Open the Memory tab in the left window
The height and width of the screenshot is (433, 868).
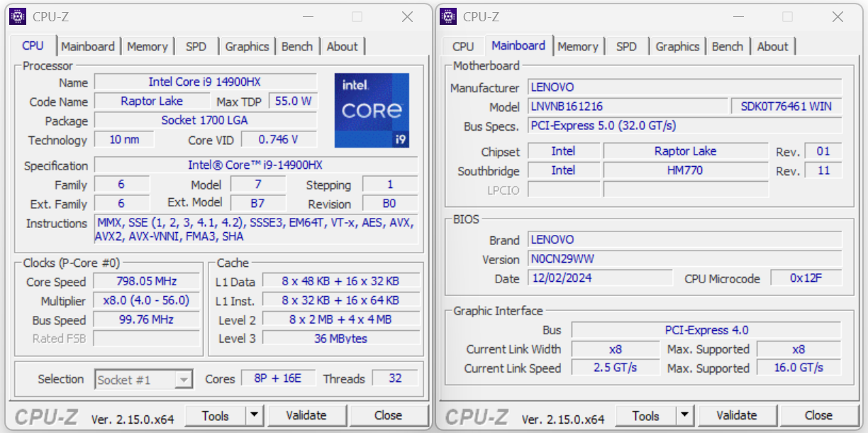pos(148,46)
